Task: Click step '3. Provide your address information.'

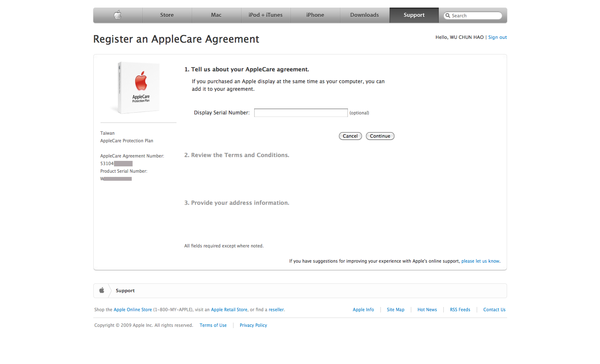Action: (236, 203)
